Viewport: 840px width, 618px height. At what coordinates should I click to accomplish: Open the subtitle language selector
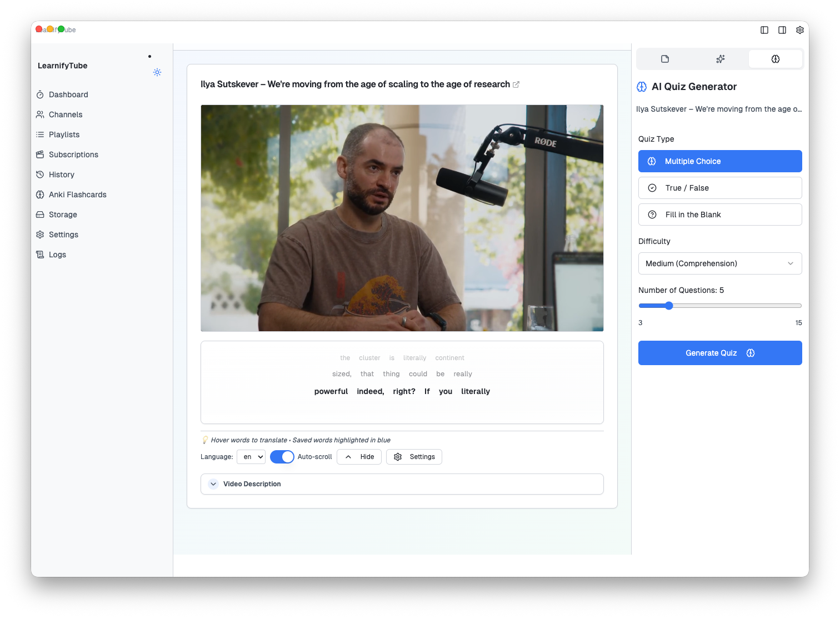(x=251, y=456)
